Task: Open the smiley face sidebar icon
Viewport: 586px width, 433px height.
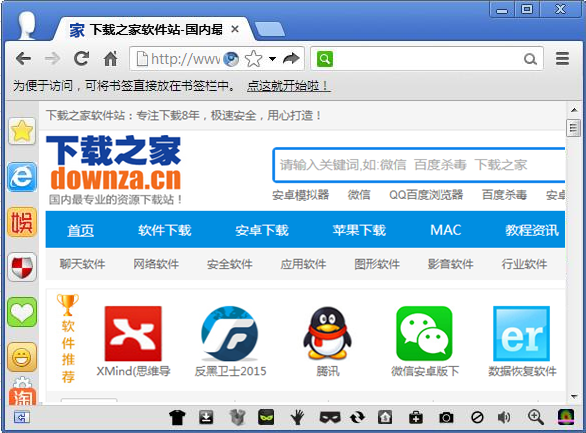Action: pyautogui.click(x=22, y=357)
